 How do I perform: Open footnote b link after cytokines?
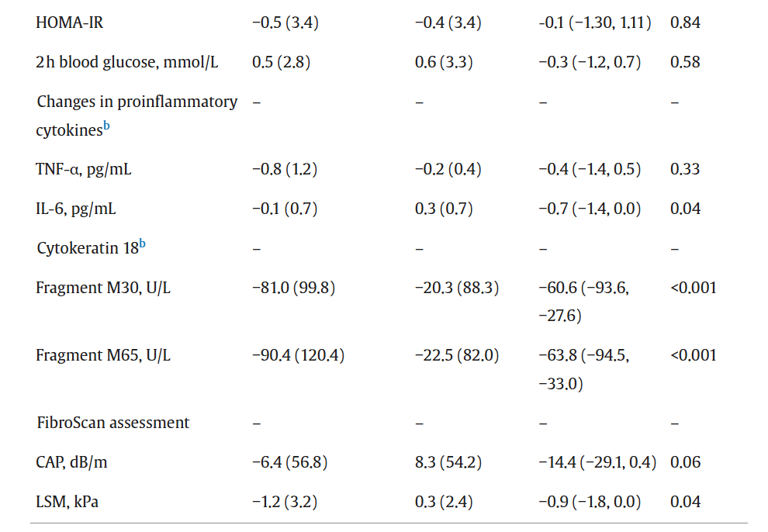tap(106, 127)
